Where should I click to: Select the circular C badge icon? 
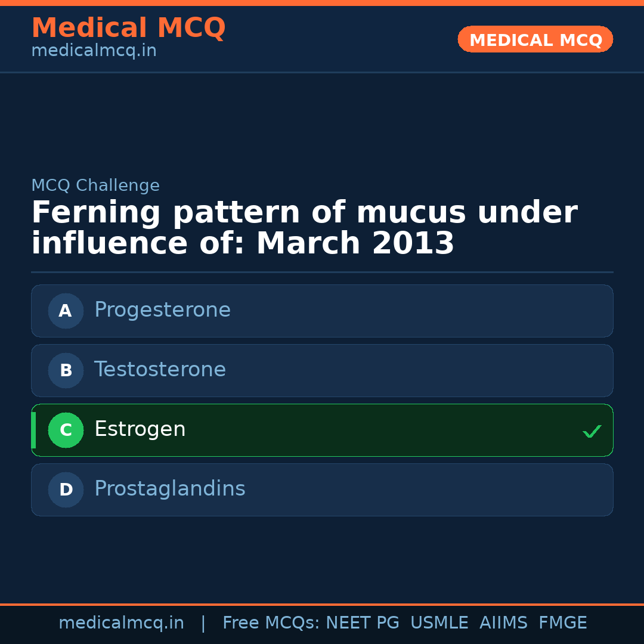[x=66, y=430]
